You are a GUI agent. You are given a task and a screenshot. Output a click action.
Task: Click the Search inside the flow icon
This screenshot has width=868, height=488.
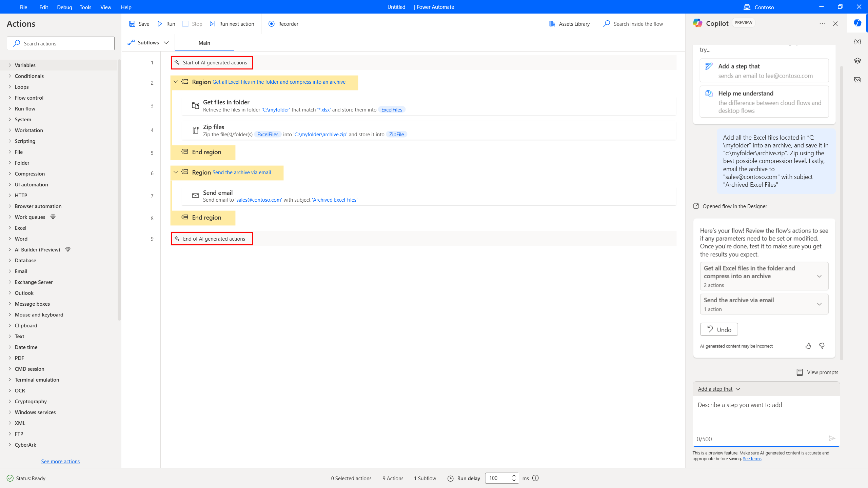click(x=608, y=24)
